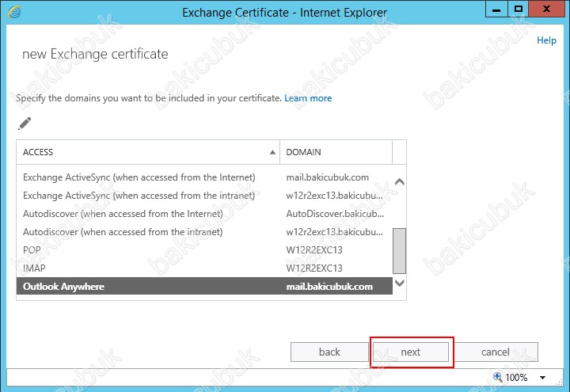Screen dimensions: 570x392
Task: Click the list scroll down arrow
Action: 400,283
